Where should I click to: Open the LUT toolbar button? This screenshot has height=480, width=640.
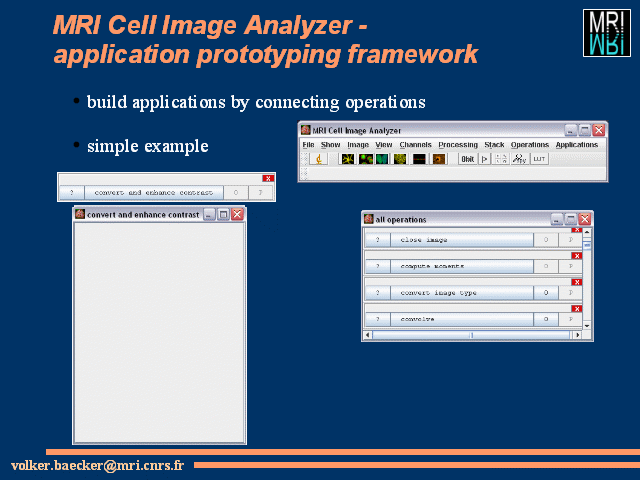539,159
